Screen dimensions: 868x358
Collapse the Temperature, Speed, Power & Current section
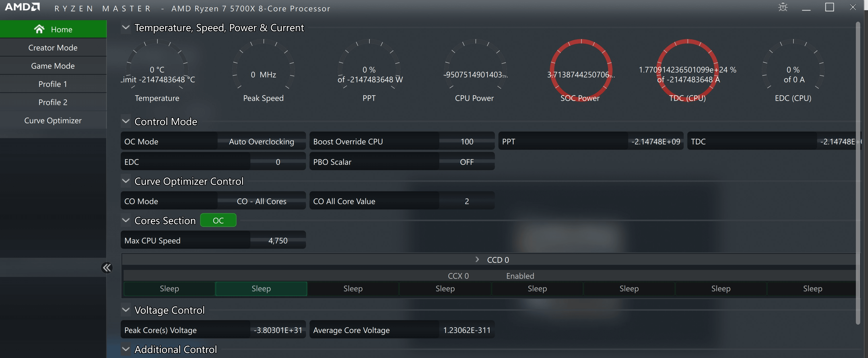(x=126, y=27)
